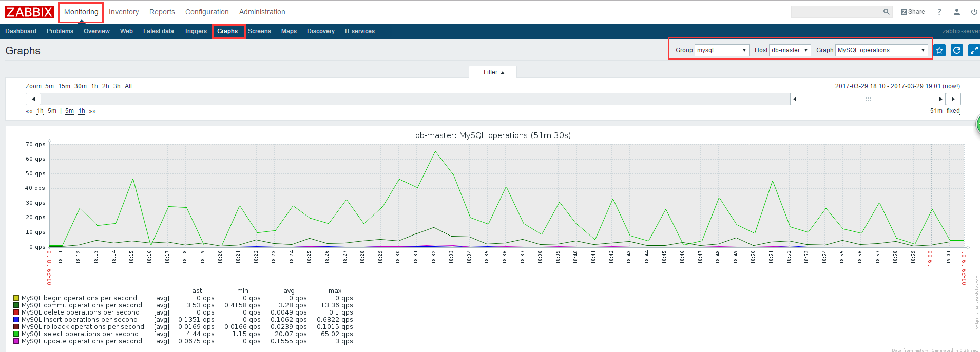Screen dimensions: 980x352
Task: Click the graph title db-master: MySQL operations
Action: [493, 135]
